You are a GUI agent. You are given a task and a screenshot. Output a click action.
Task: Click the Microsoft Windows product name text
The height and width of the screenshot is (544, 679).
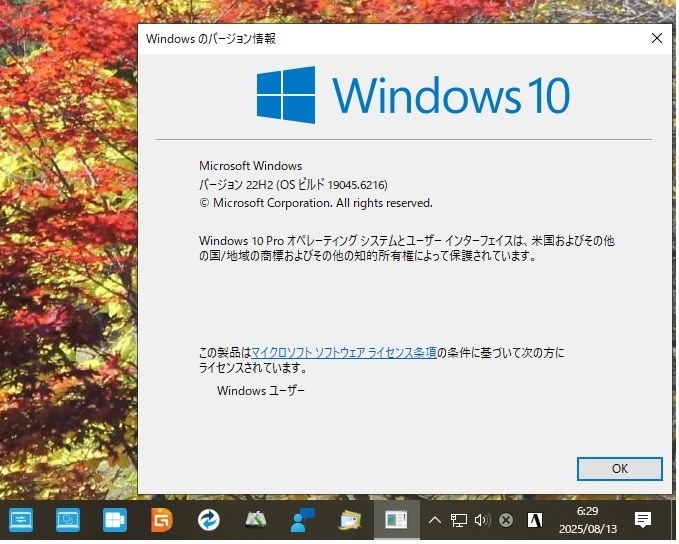click(250, 166)
